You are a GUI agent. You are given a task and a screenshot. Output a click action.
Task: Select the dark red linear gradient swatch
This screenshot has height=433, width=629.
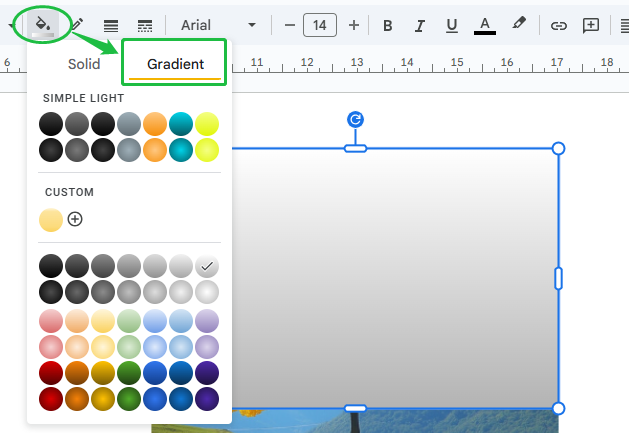pos(51,373)
